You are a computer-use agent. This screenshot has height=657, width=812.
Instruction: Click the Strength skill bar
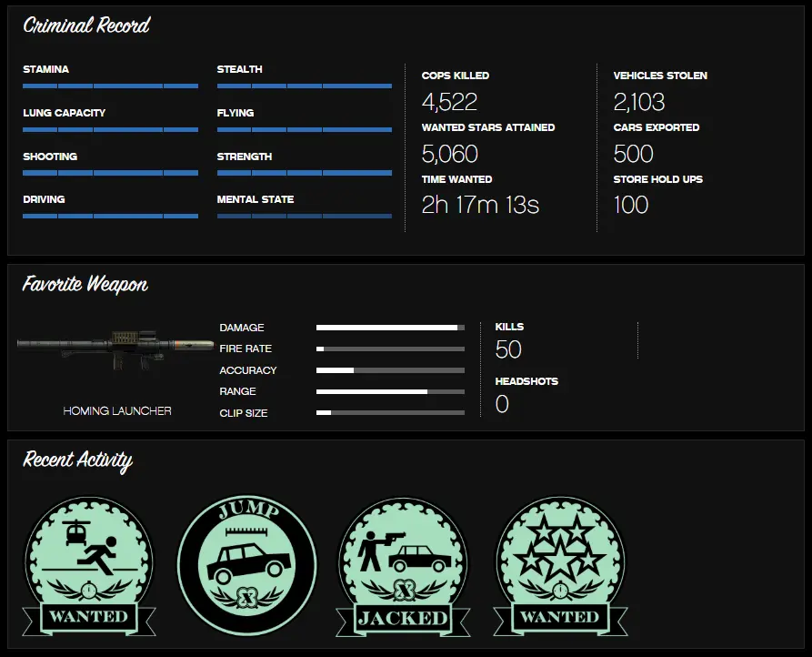(305, 173)
